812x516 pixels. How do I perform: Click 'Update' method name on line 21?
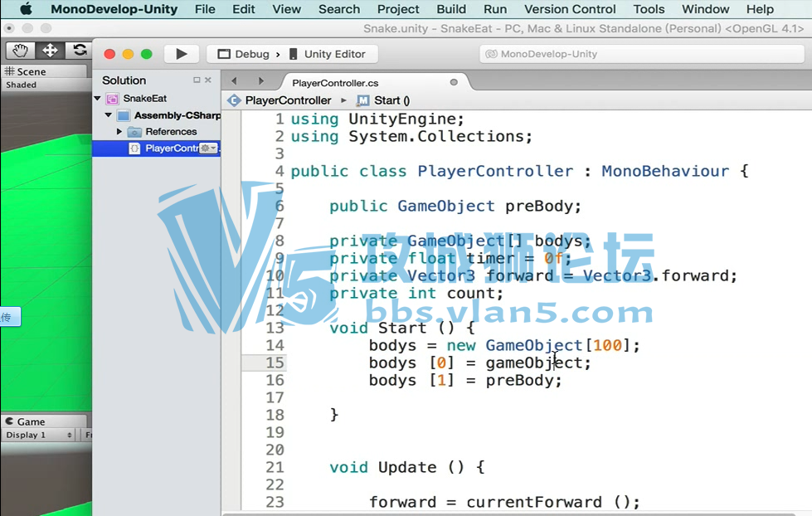coord(407,467)
